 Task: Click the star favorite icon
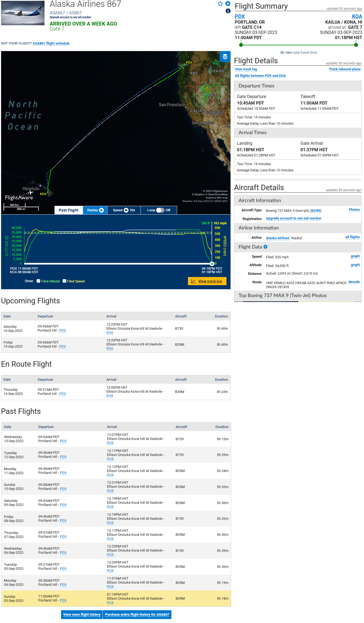pyautogui.click(x=220, y=4)
